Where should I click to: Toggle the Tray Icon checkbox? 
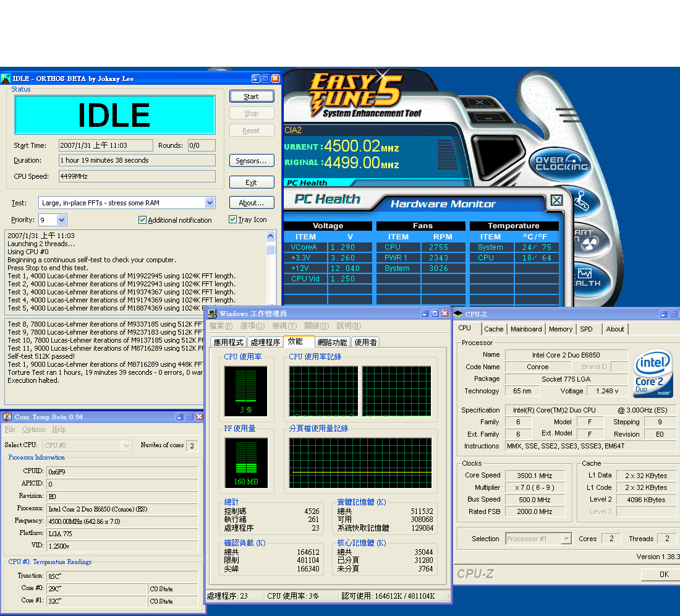pos(233,220)
